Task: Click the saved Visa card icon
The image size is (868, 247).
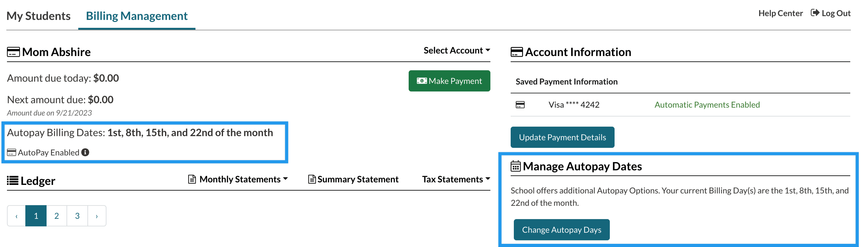Action: pos(520,105)
